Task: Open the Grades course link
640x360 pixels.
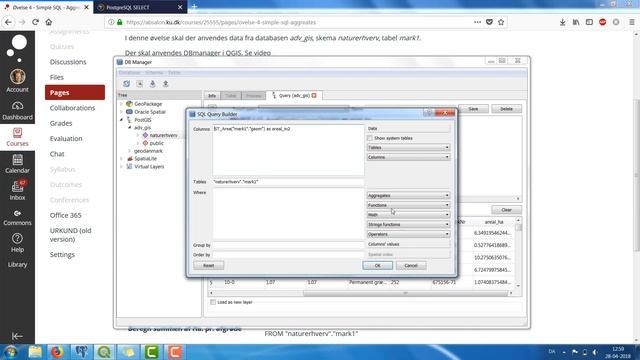Action: pos(61,123)
